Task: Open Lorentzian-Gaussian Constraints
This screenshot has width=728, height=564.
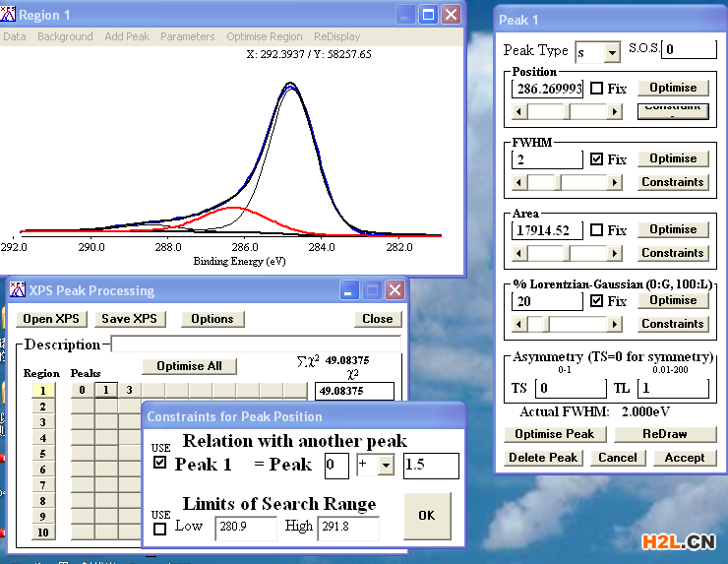Action: tap(673, 324)
